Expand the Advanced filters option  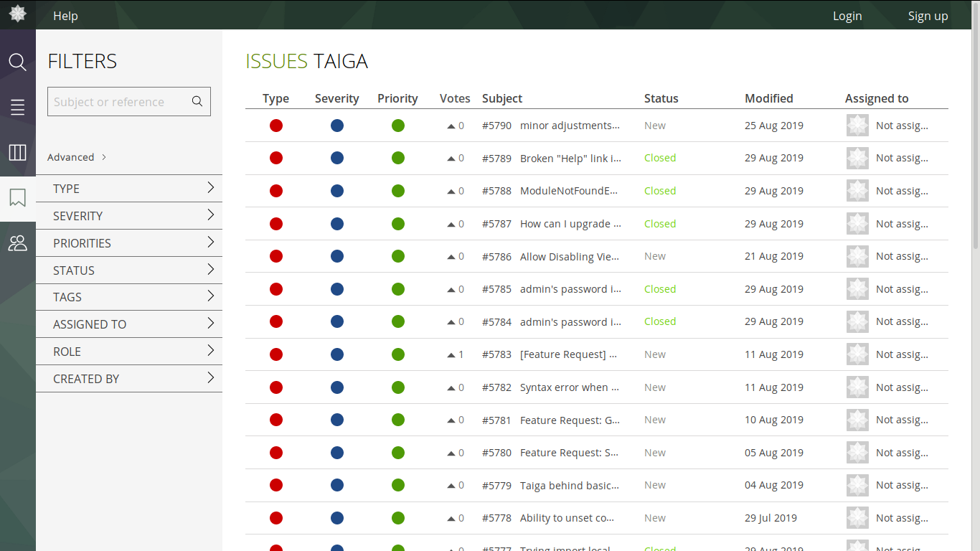(x=77, y=157)
